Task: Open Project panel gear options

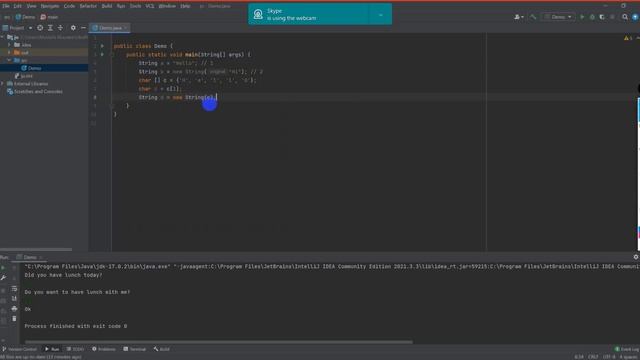Action: pos(73,28)
